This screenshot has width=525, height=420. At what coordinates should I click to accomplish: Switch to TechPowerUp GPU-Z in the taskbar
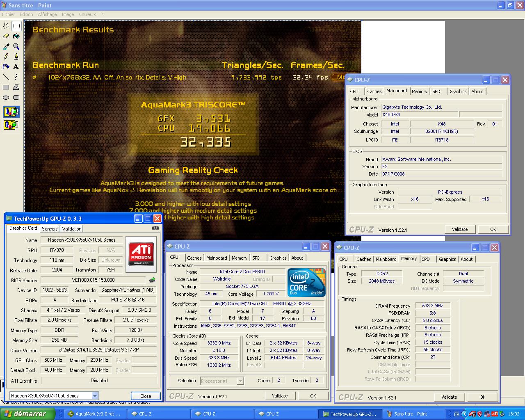tap(349, 414)
